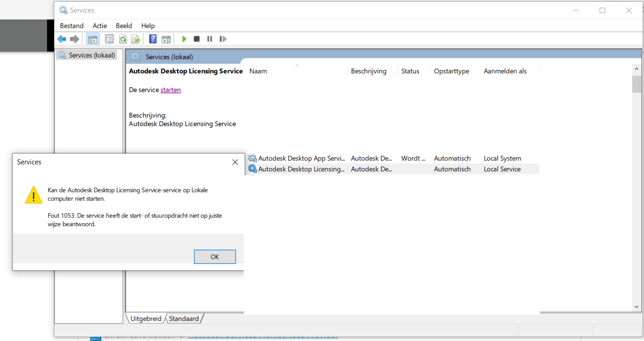Close the Fout 1053 error dialog

click(x=235, y=162)
